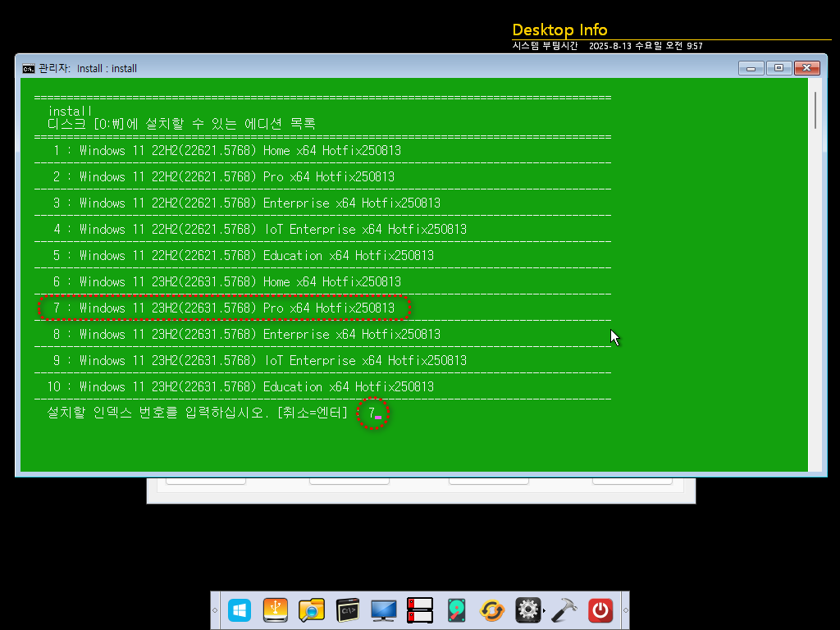This screenshot has height=630, width=840.
Task: Click the left diamond handle on dock
Action: click(x=215, y=610)
